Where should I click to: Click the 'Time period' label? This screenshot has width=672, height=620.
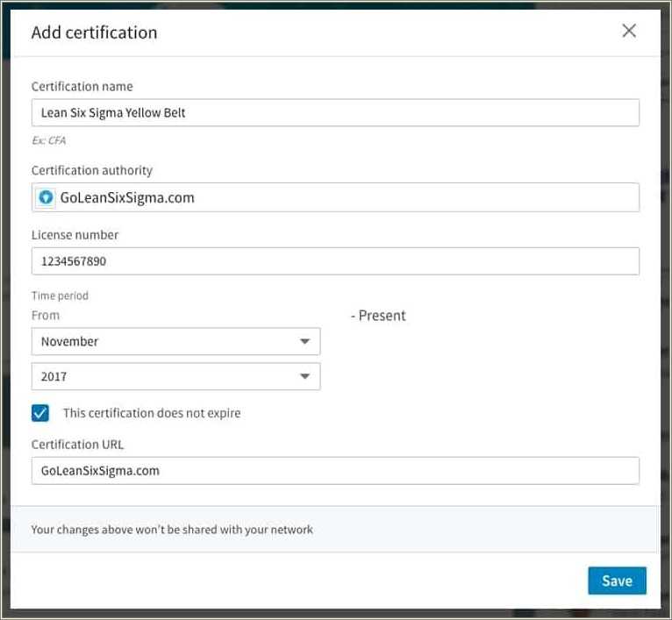pyautogui.click(x=60, y=296)
